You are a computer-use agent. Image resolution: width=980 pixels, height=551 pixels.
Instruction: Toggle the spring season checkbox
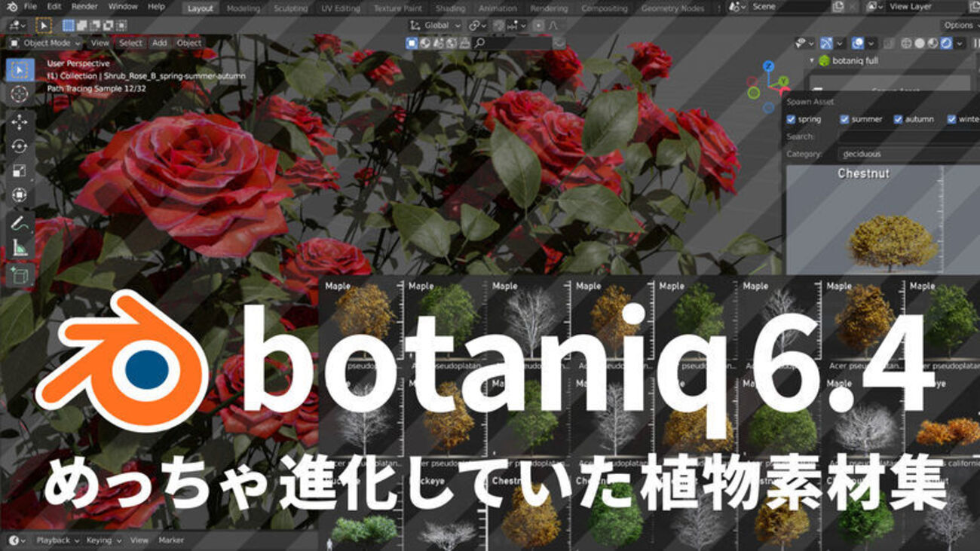pos(791,119)
